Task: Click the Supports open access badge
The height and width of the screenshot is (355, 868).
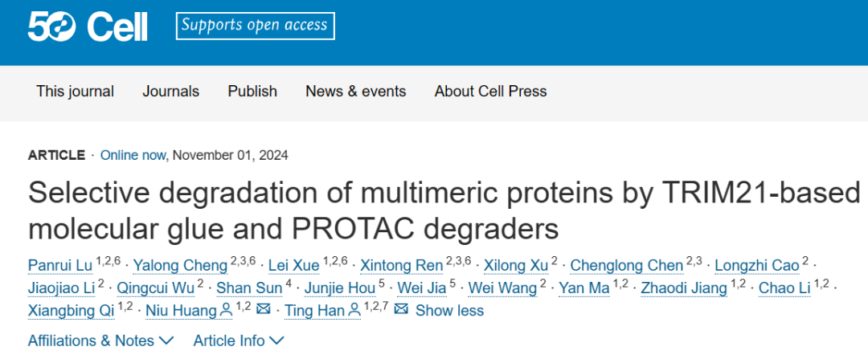Action: [255, 26]
